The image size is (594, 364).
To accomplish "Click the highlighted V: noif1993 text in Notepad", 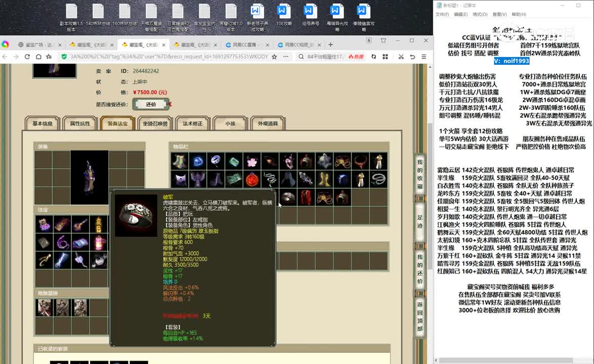I will [x=512, y=61].
